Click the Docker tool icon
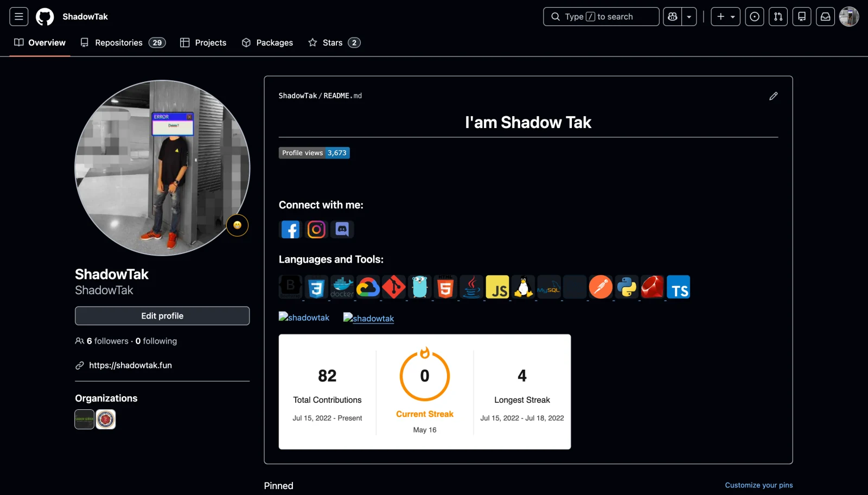 click(x=342, y=287)
